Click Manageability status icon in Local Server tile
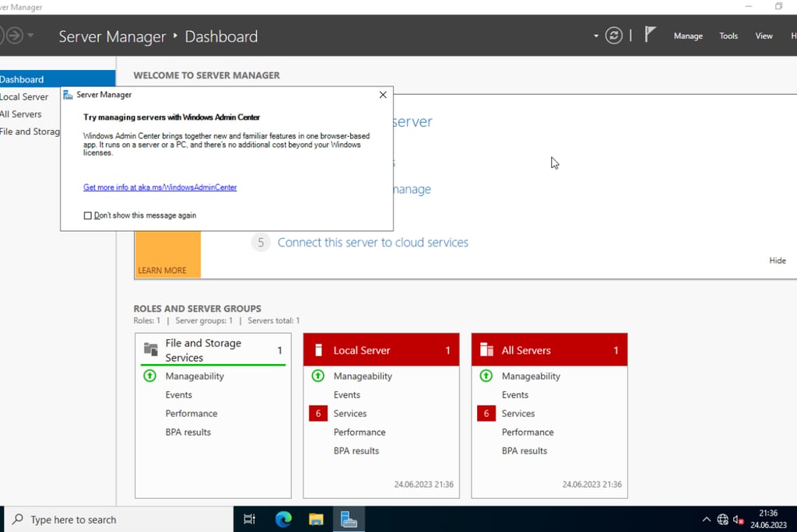This screenshot has width=797, height=532. (x=318, y=376)
